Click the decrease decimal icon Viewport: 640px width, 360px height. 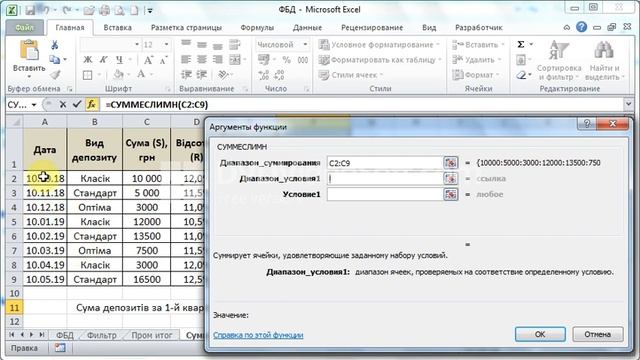tap(279, 75)
